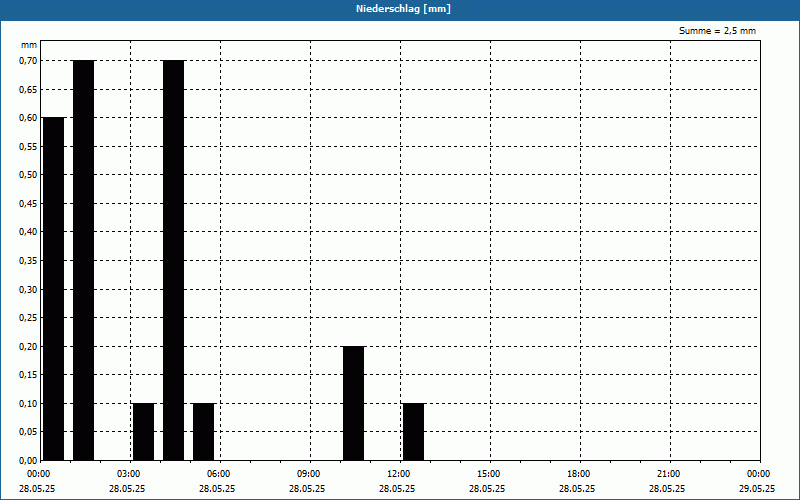Pick the 0,20 y-axis label

click(28, 346)
